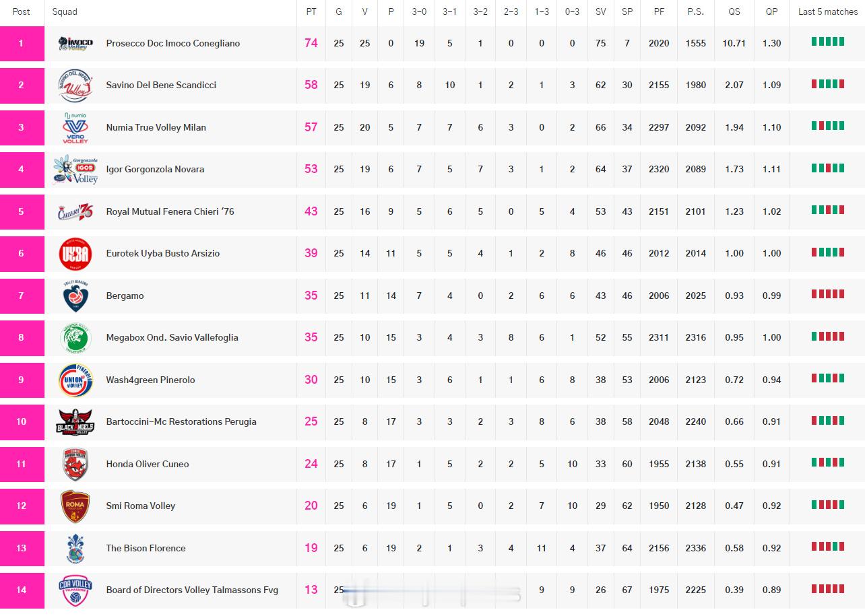Click Talmassons' 13 points value
Viewport: 865px width, 616px height.
pyautogui.click(x=311, y=590)
